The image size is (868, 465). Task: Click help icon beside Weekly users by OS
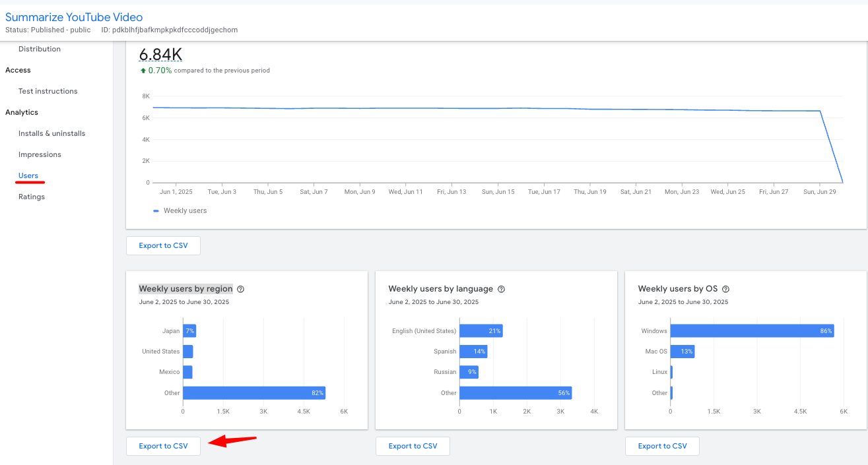click(725, 289)
